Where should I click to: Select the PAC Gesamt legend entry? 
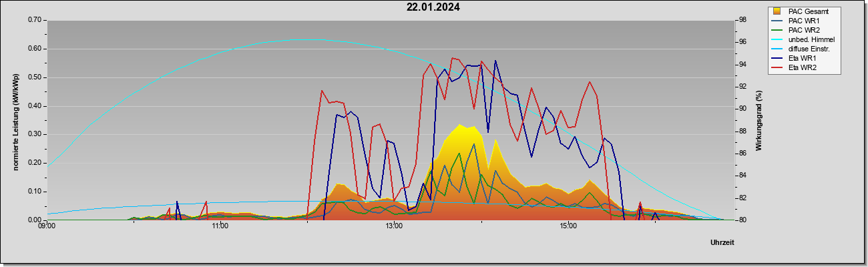805,11
